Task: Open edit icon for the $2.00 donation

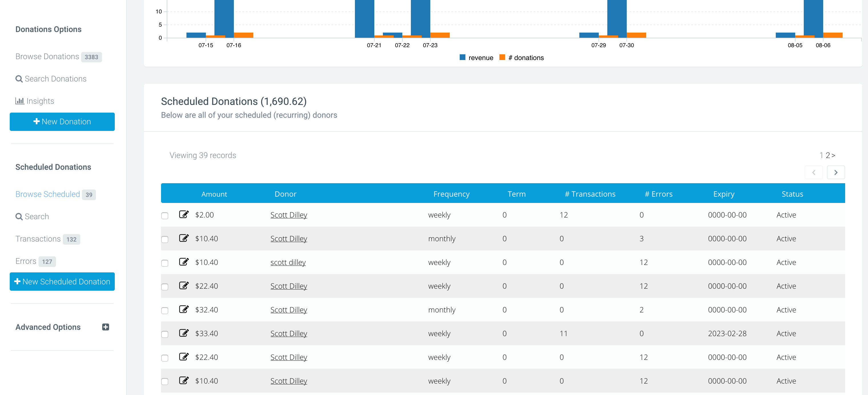Action: [184, 214]
